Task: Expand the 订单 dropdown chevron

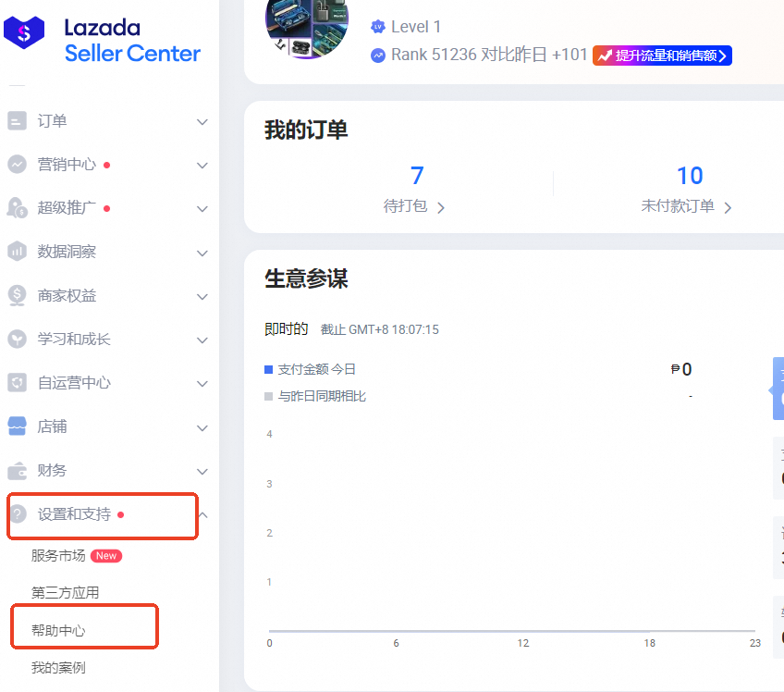Action: pos(202,120)
